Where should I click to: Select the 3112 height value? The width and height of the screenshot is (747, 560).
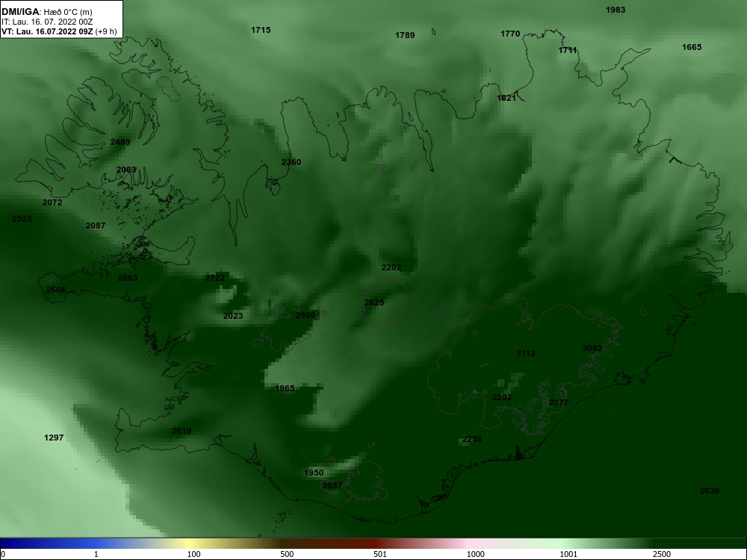[x=526, y=353]
